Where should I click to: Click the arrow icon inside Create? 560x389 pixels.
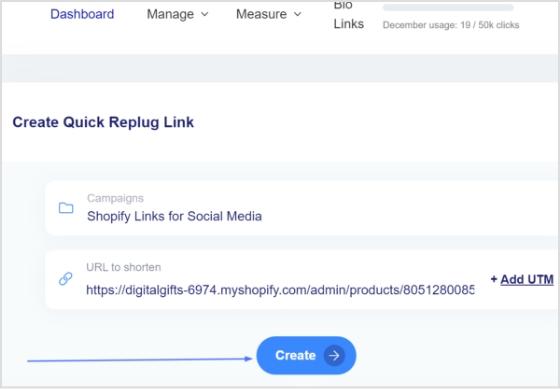click(334, 355)
